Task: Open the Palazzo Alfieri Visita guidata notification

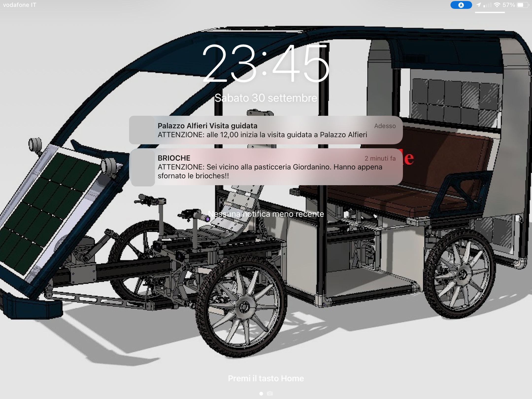Action: click(266, 130)
